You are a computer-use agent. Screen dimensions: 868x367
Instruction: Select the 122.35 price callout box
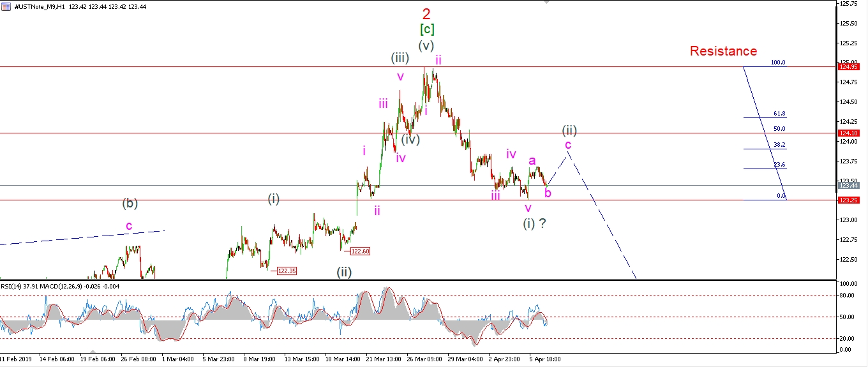coord(287,271)
